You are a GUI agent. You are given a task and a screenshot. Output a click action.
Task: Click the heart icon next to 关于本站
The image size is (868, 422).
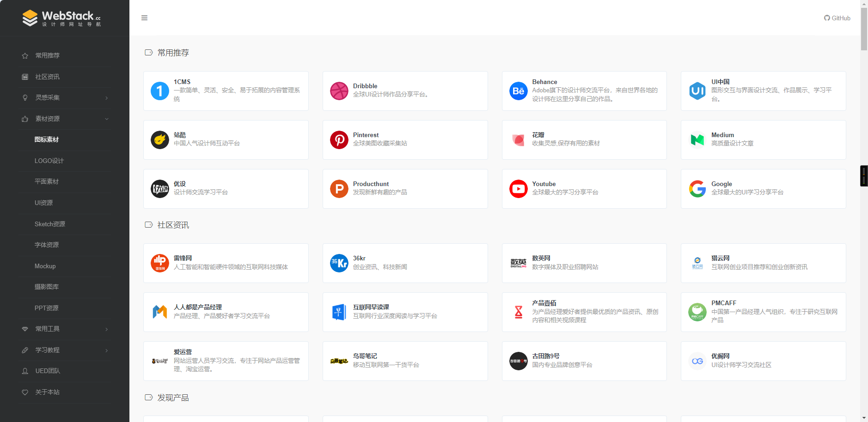[25, 392]
